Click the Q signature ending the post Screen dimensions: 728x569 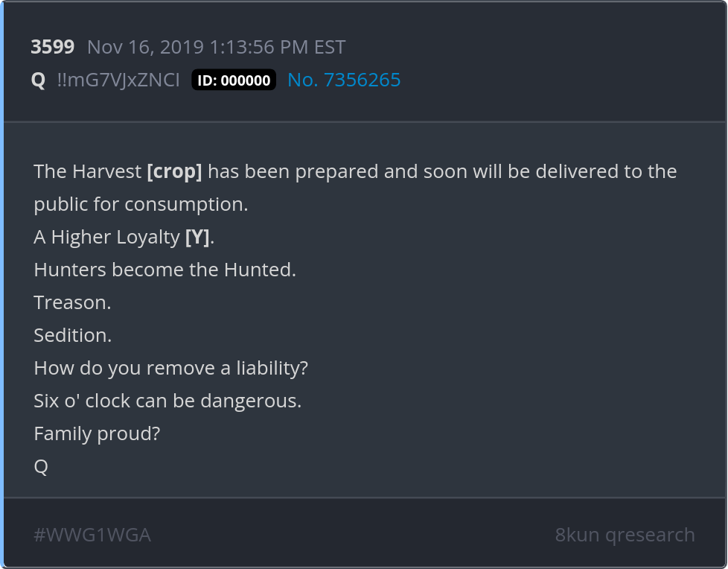tap(41, 466)
